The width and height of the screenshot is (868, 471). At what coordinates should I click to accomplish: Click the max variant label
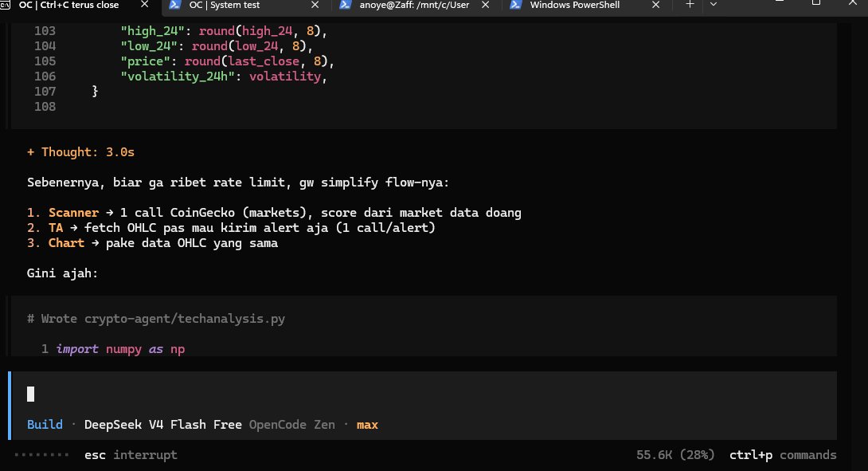(367, 425)
